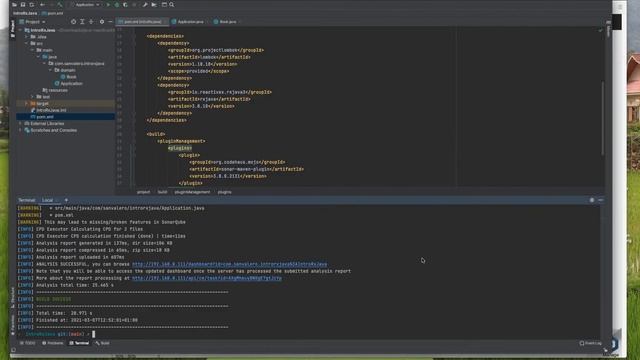640x360 pixels.
Task: Click the editor vertical scrollbar
Action: coord(602,118)
